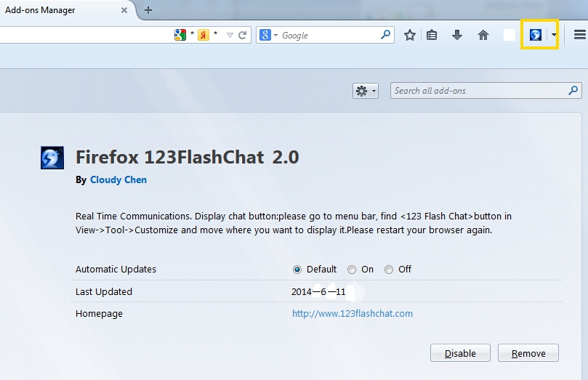The width and height of the screenshot is (588, 380).
Task: Click the 123FlashChat toolbar button
Action: click(x=536, y=35)
